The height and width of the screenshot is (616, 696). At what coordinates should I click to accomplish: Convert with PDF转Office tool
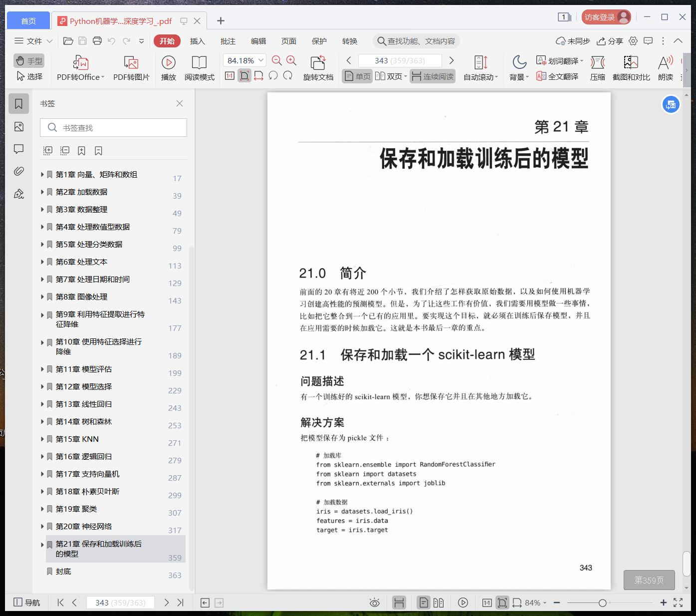80,68
